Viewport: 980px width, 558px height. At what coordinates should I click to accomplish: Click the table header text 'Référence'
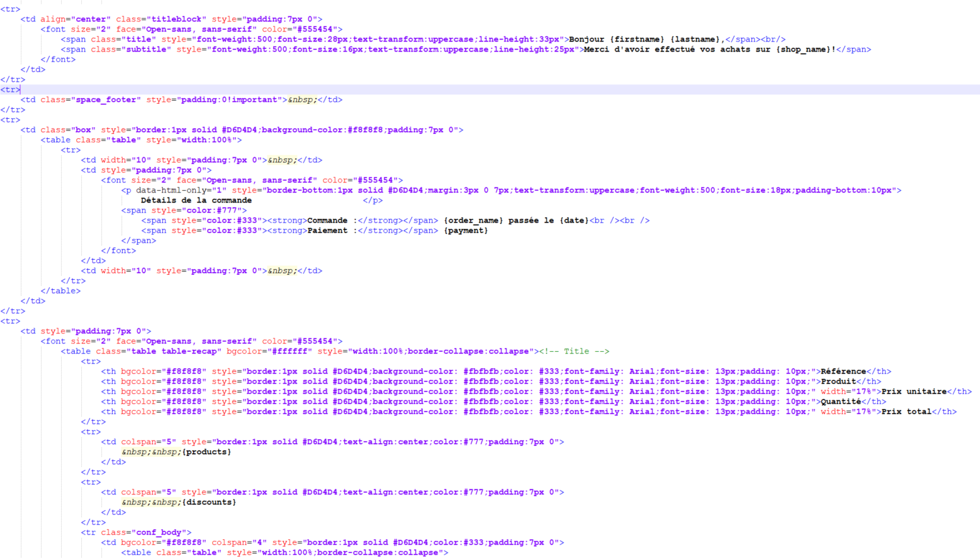(x=843, y=371)
